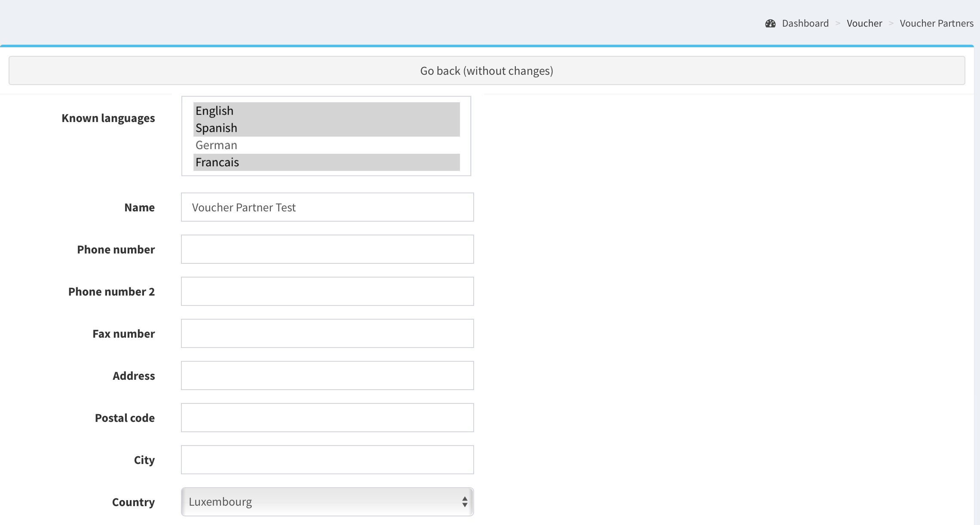
Task: Select Spanish in Known languages list
Action: click(326, 128)
